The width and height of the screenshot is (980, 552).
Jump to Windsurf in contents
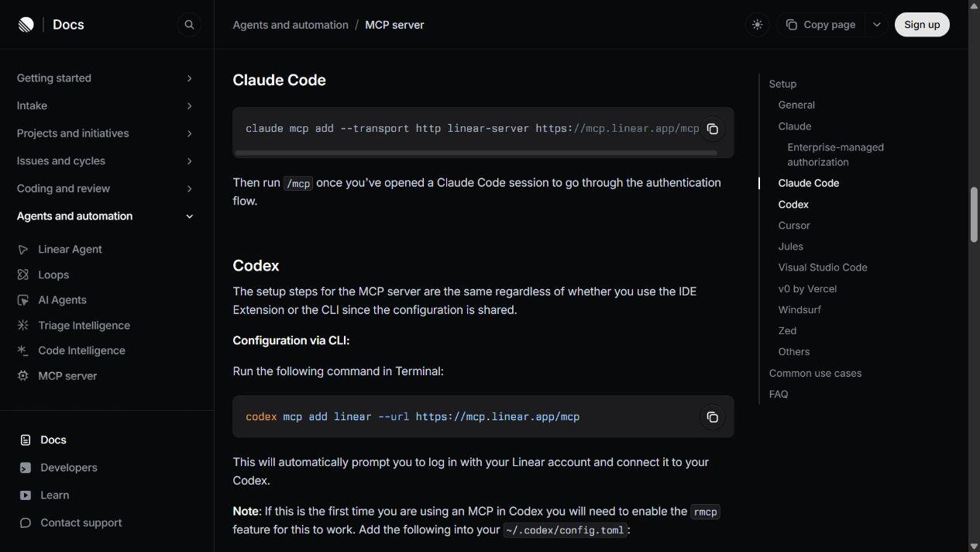point(799,309)
